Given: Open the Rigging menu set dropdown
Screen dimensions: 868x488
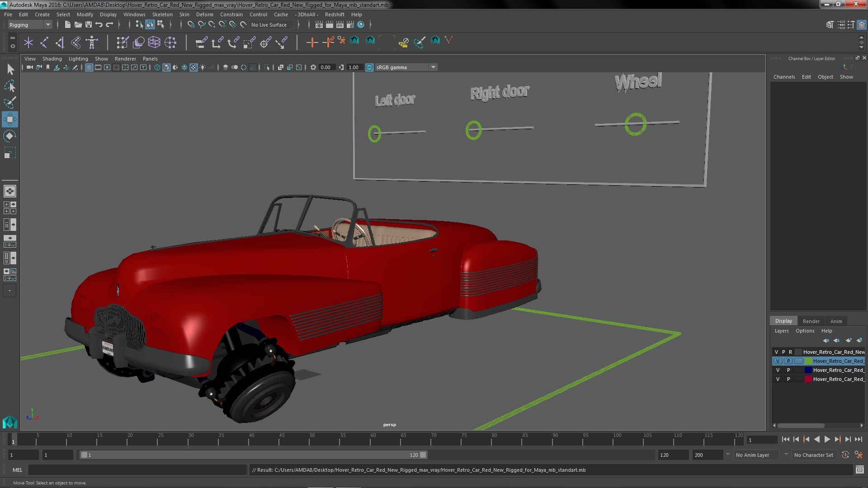Looking at the screenshot, I should 30,25.
